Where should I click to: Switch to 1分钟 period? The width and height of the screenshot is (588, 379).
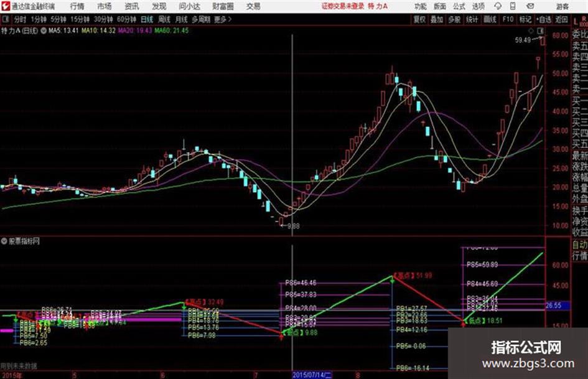pyautogui.click(x=39, y=19)
